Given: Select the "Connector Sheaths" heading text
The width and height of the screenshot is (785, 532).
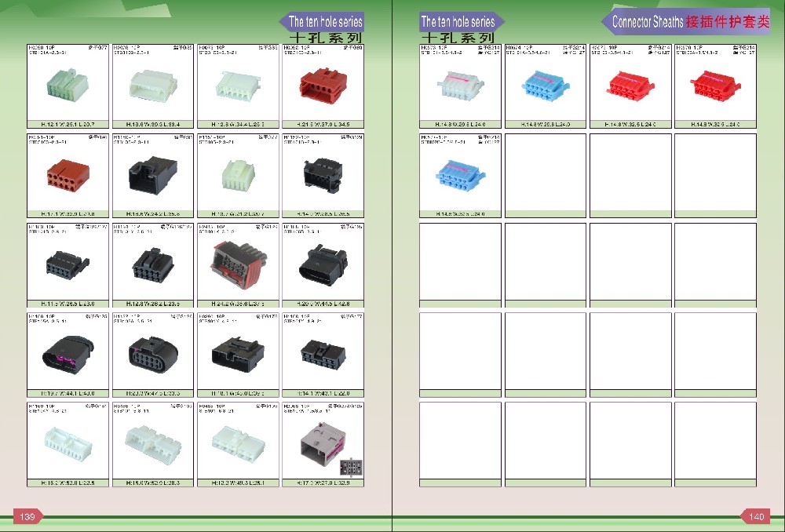Looking at the screenshot, I should point(648,22).
